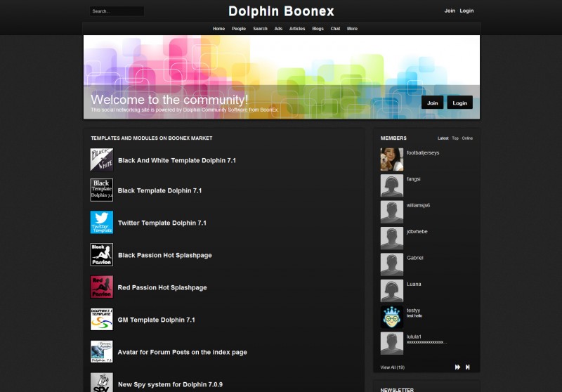This screenshot has width=562, height=392.
Task: Click Luana username
Action: (x=414, y=284)
